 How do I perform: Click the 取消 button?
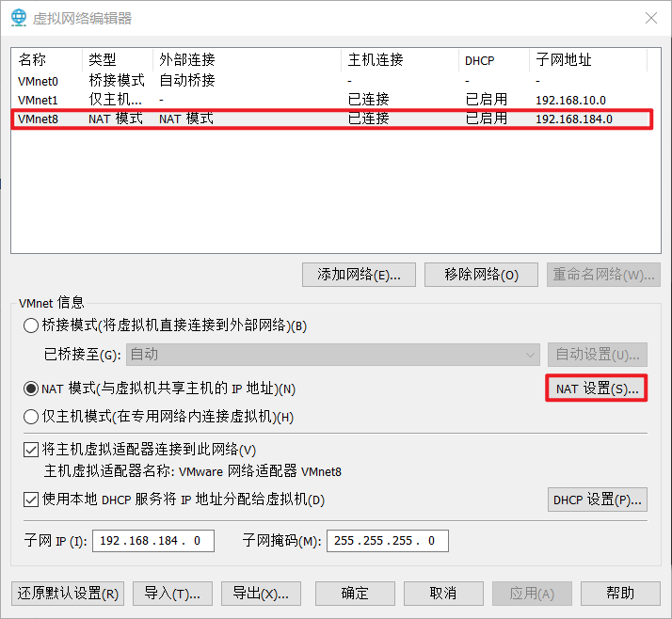pyautogui.click(x=443, y=594)
